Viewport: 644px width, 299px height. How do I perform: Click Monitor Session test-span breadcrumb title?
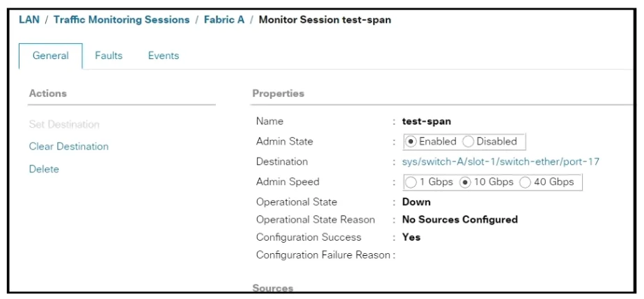tap(325, 19)
